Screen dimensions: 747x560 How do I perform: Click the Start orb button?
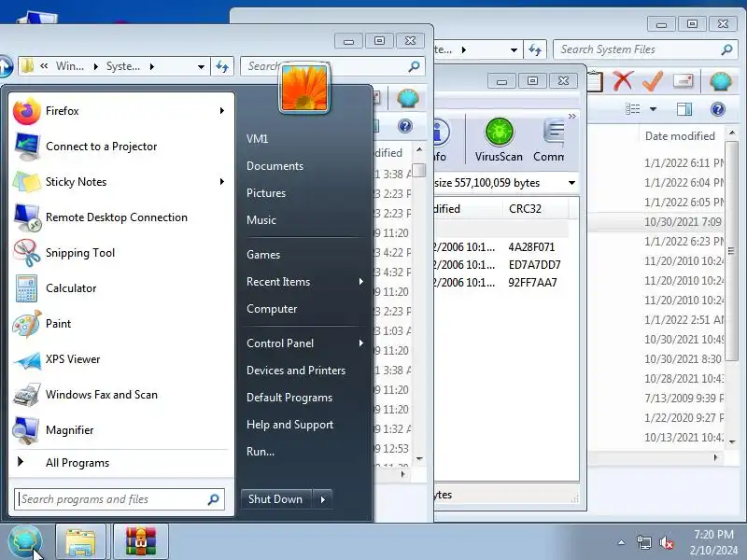pyautogui.click(x=25, y=542)
